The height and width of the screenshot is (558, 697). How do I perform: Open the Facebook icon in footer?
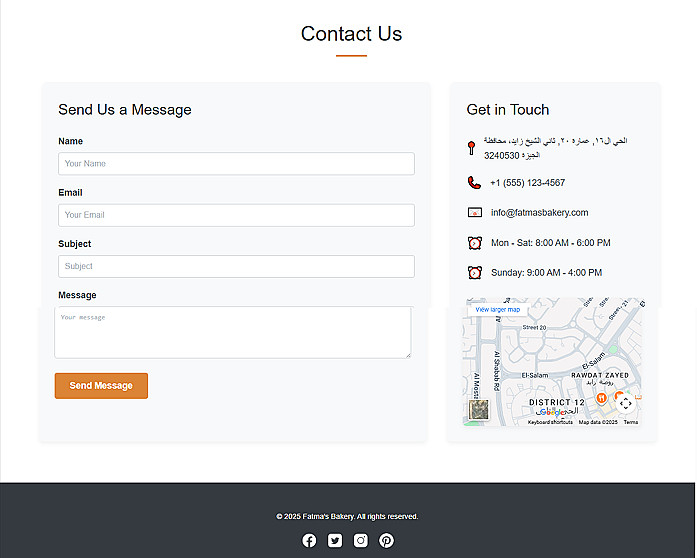[309, 541]
